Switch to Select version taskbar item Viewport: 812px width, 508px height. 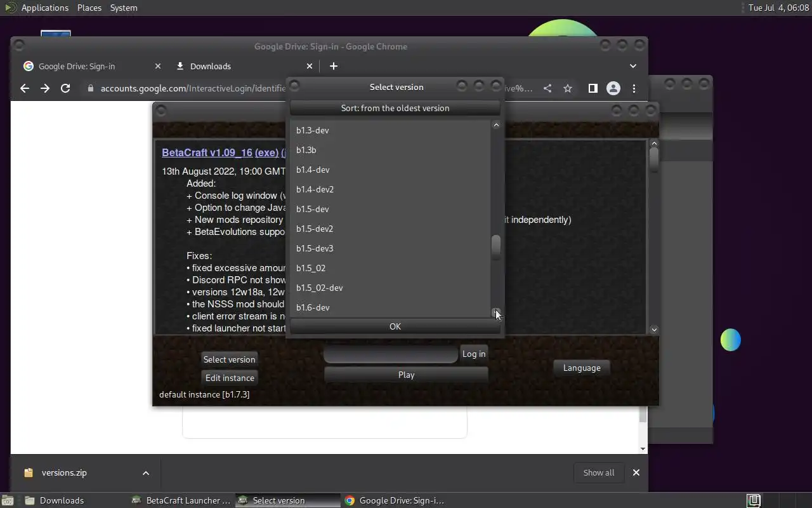pyautogui.click(x=287, y=500)
